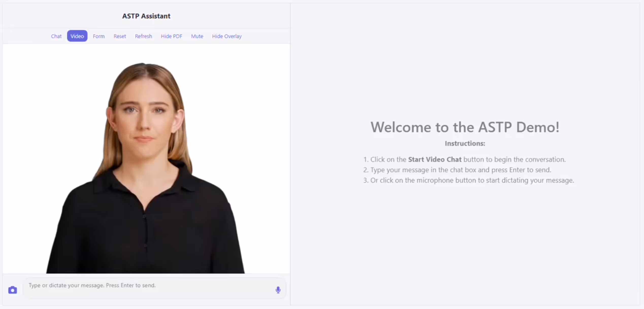The height and width of the screenshot is (309, 644).
Task: Click the camera icon beside message box
Action: click(x=12, y=290)
